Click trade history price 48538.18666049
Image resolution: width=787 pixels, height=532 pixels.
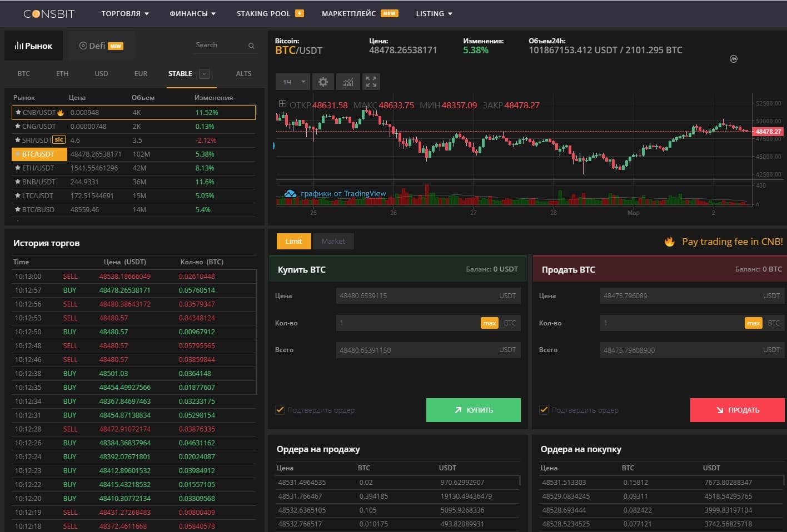pos(125,277)
